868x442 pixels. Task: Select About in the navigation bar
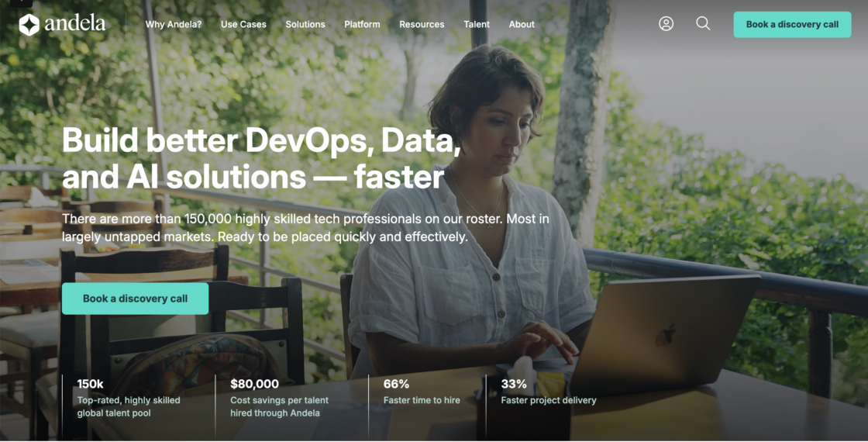[x=522, y=24]
